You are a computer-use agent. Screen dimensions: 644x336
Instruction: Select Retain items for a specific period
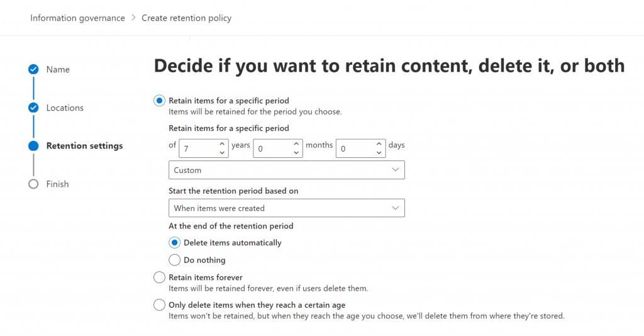pos(159,101)
